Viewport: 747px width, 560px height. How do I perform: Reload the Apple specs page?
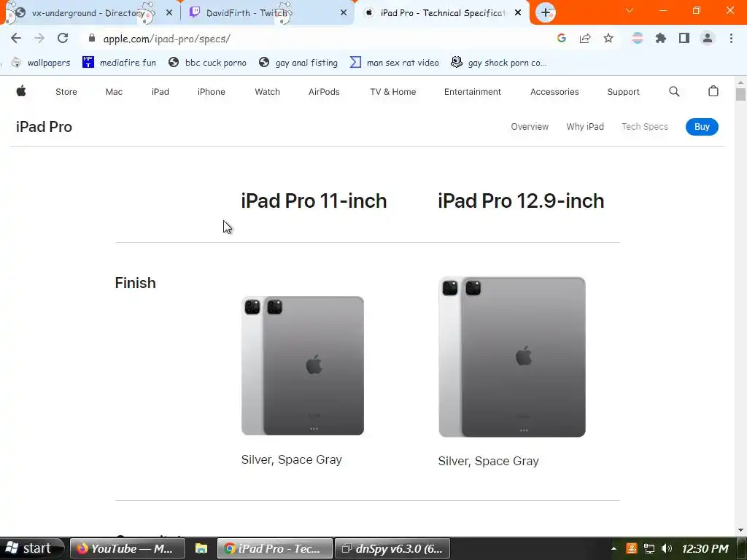pos(63,39)
